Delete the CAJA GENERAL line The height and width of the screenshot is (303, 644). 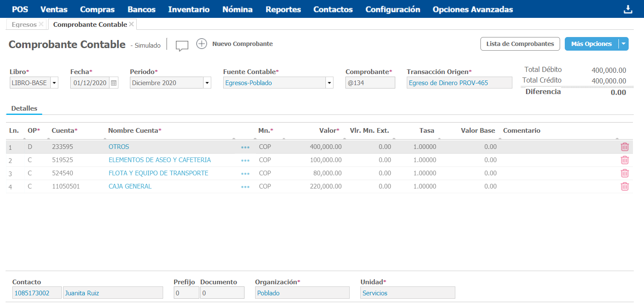click(624, 186)
